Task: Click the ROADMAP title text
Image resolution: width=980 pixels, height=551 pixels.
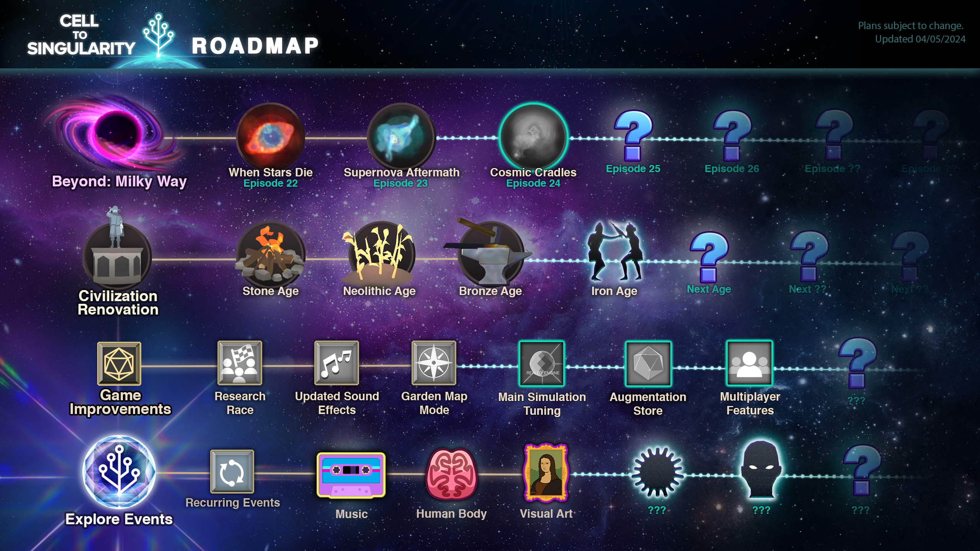Action: pyautogui.click(x=255, y=46)
